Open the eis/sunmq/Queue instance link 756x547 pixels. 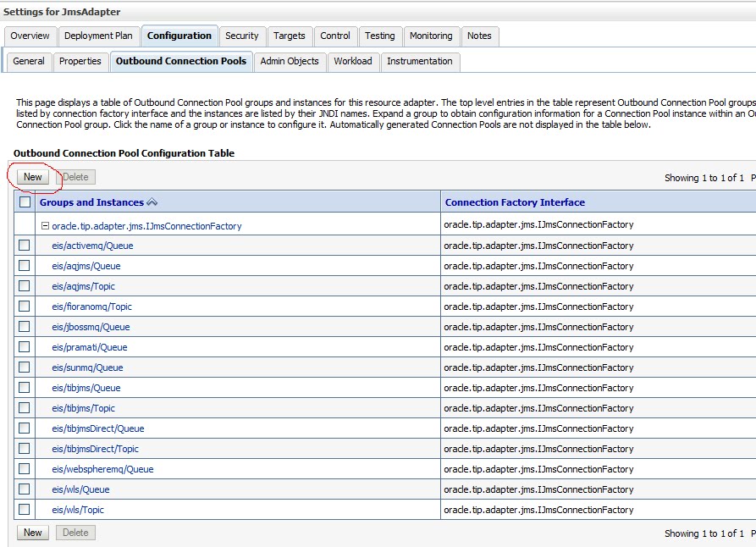click(x=87, y=367)
